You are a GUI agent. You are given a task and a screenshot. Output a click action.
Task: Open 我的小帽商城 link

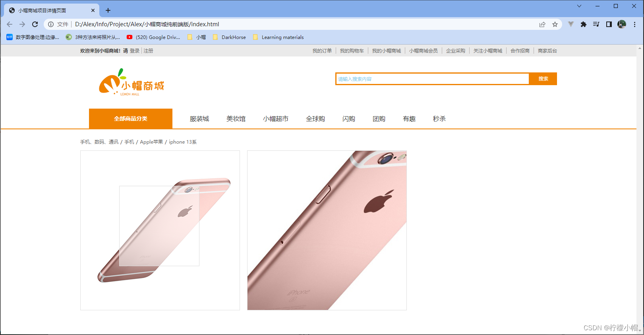click(x=386, y=51)
